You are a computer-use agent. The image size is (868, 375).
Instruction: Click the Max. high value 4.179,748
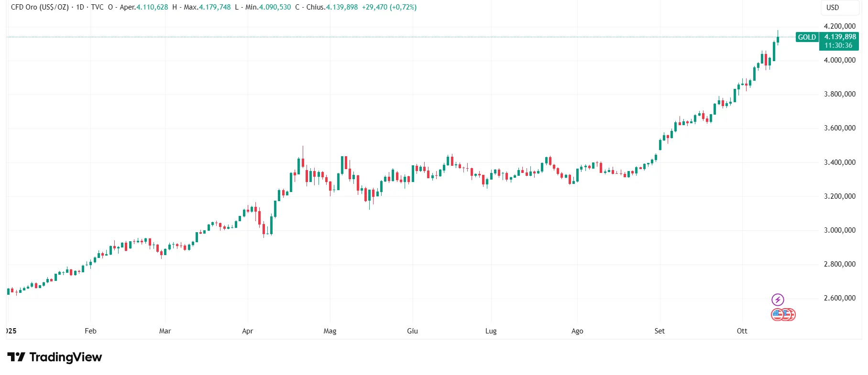click(x=215, y=7)
